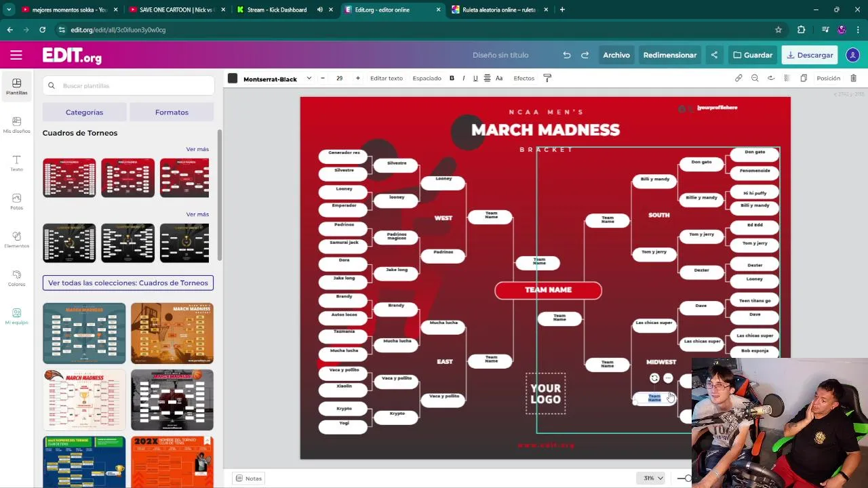Click the black text color swatch
This screenshot has height=488, width=868.
coord(233,79)
